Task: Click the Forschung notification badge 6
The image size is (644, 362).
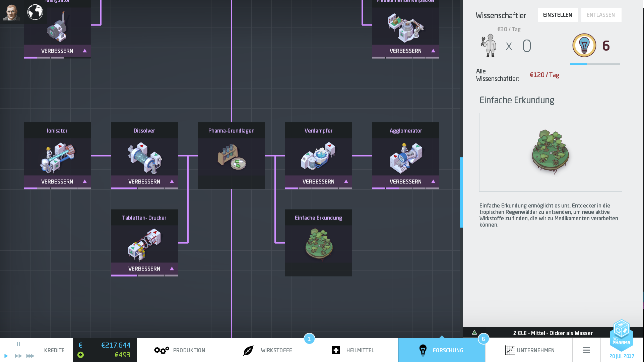Action: pyautogui.click(x=484, y=339)
